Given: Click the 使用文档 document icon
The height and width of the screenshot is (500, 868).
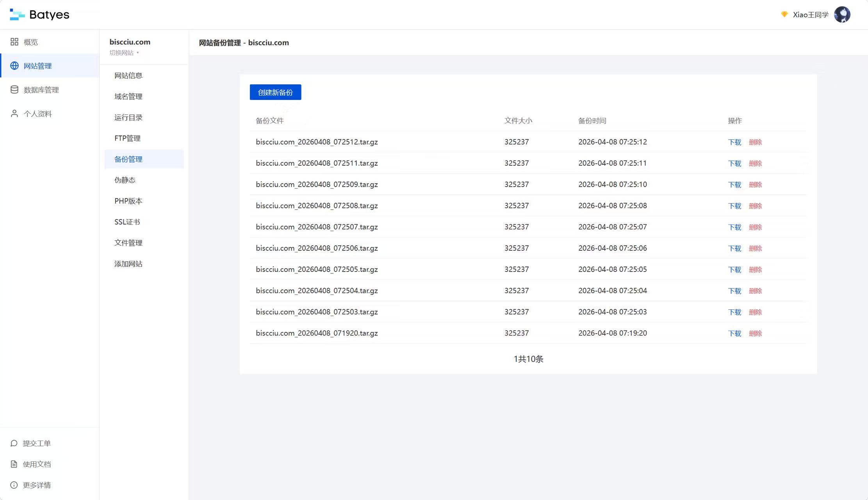Looking at the screenshot, I should click(14, 464).
